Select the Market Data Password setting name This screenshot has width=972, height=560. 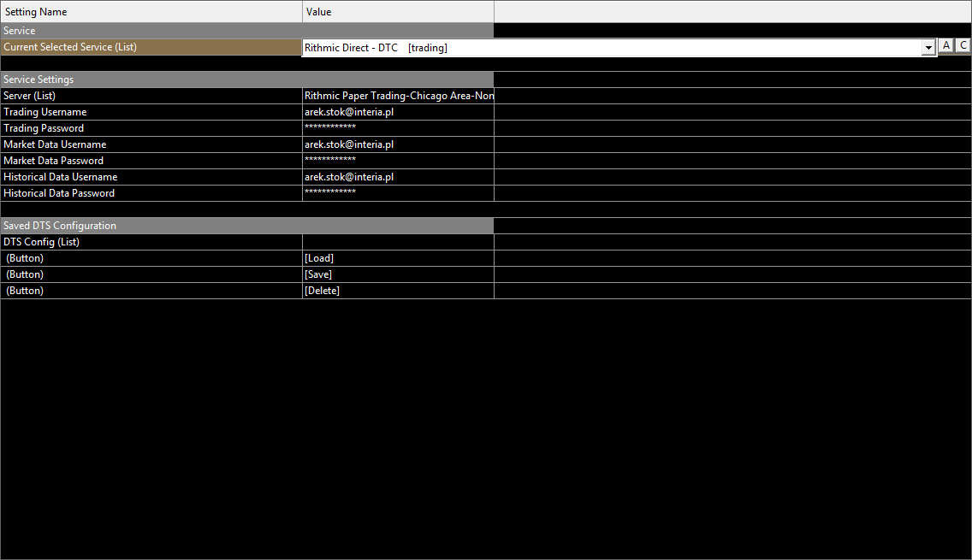151,161
